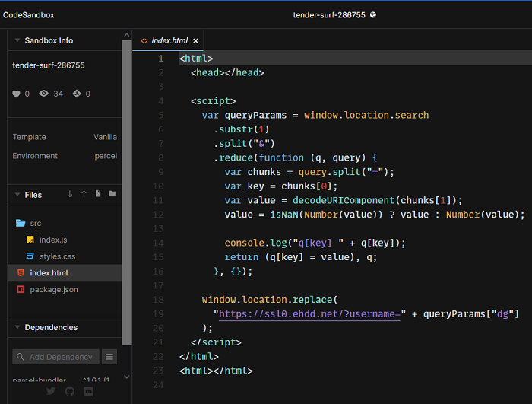Click the "Template" label
The image size is (532, 404).
29,137
